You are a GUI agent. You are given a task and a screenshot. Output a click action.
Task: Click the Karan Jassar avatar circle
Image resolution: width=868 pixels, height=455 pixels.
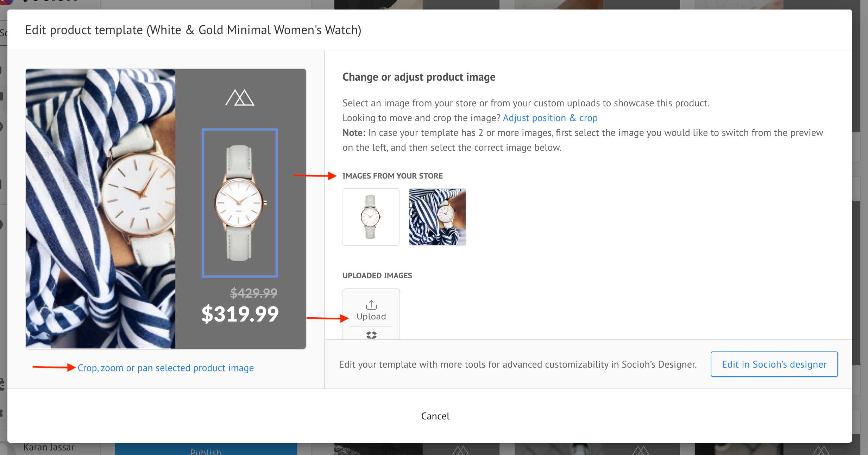coord(8,450)
